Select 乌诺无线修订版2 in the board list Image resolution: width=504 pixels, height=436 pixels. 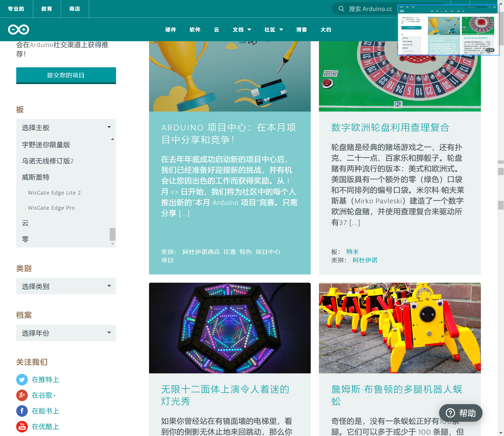[48, 161]
